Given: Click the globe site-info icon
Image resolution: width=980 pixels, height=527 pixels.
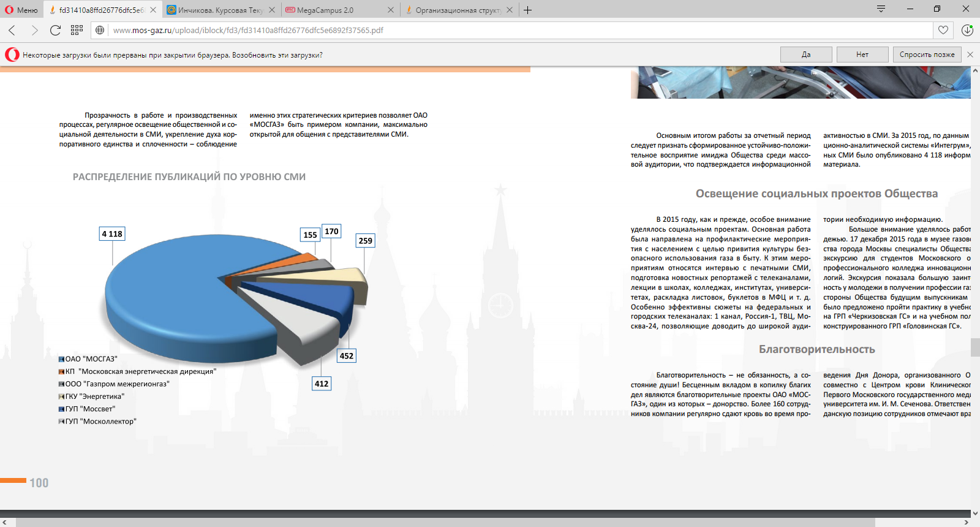Looking at the screenshot, I should [x=100, y=30].
